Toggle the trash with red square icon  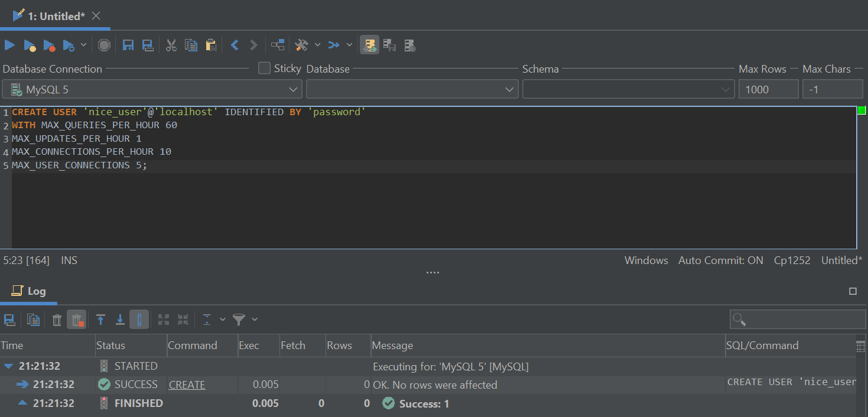pyautogui.click(x=77, y=320)
